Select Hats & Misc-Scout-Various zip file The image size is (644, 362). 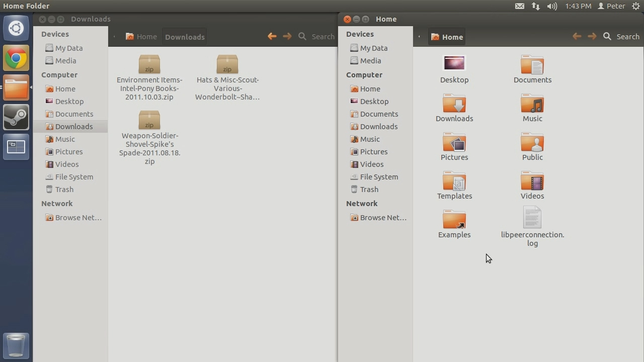tap(227, 78)
